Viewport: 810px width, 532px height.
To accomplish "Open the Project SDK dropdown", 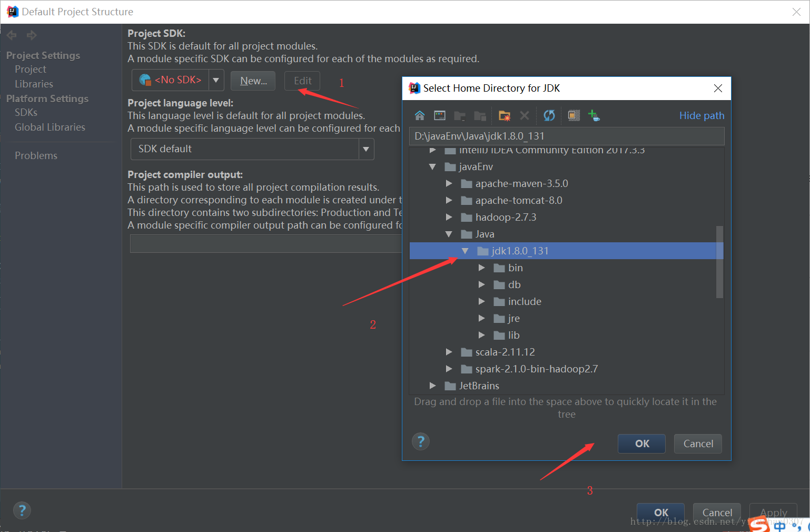I will (216, 80).
